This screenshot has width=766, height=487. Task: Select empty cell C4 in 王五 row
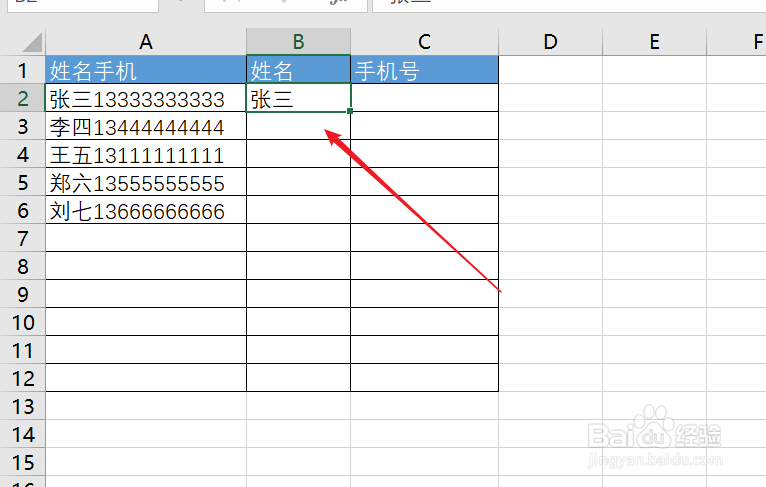425,154
